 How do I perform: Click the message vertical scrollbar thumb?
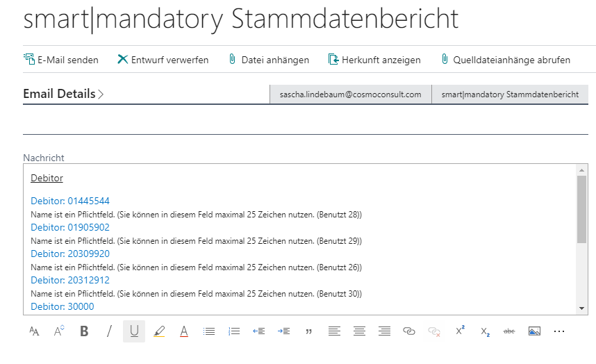tap(581, 209)
